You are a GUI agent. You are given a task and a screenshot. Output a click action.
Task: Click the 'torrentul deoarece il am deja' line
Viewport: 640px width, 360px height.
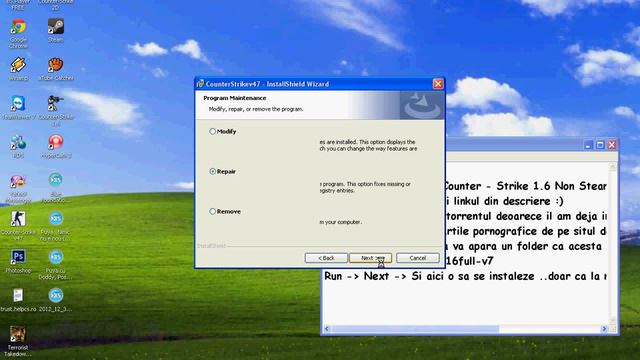[527, 216]
